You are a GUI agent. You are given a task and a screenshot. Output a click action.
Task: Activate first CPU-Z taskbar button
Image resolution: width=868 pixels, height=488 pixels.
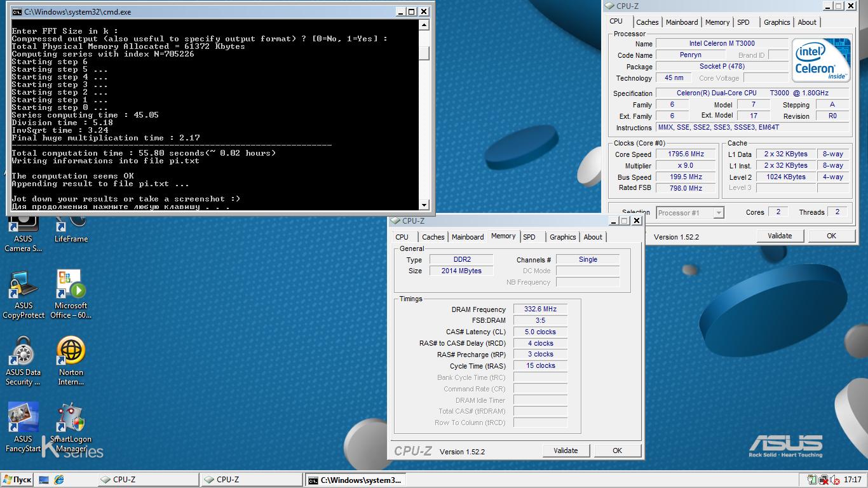click(148, 480)
